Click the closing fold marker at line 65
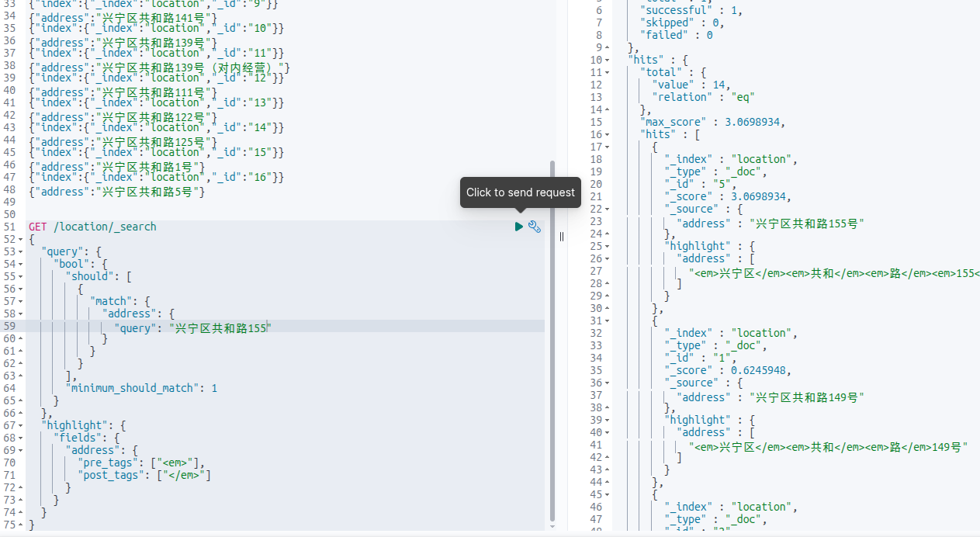This screenshot has height=537, width=980. pos(20,400)
